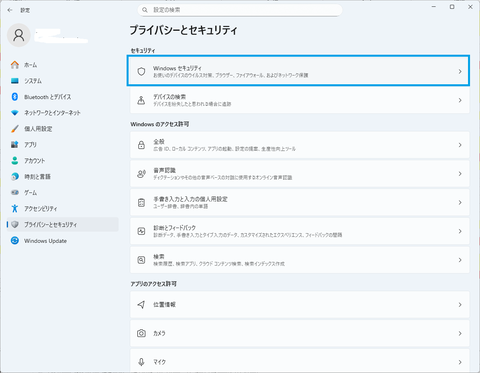The width and height of the screenshot is (480, 373).
Task: Expand 診断とフィードバック row chevron
Action: (460, 231)
